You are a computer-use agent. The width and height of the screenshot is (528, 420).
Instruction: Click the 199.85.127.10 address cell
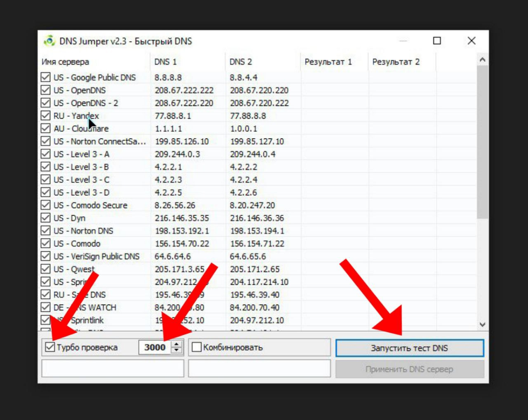[x=257, y=141]
